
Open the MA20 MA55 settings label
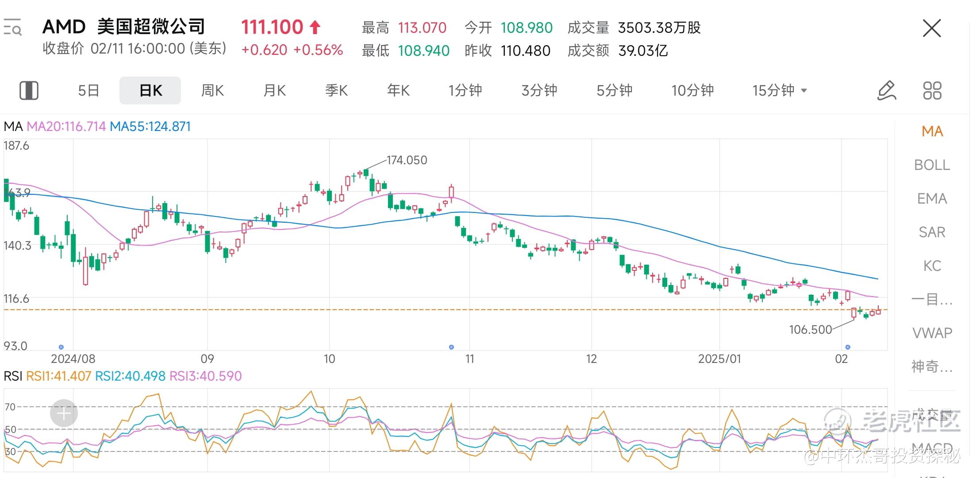97,127
